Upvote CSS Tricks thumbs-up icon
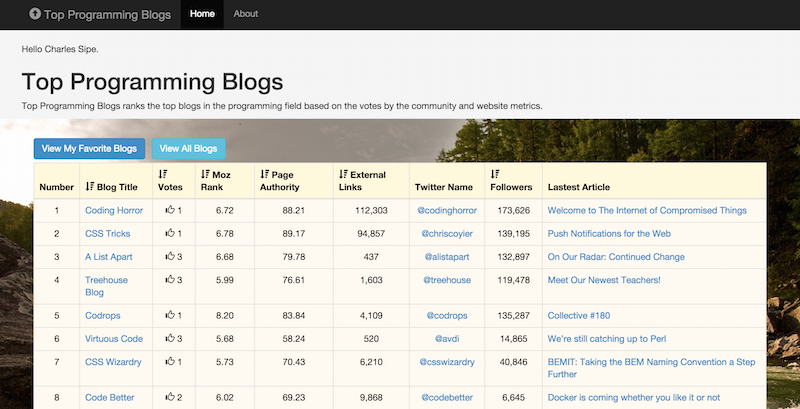Screen dimensions: 800x409 click(170, 233)
